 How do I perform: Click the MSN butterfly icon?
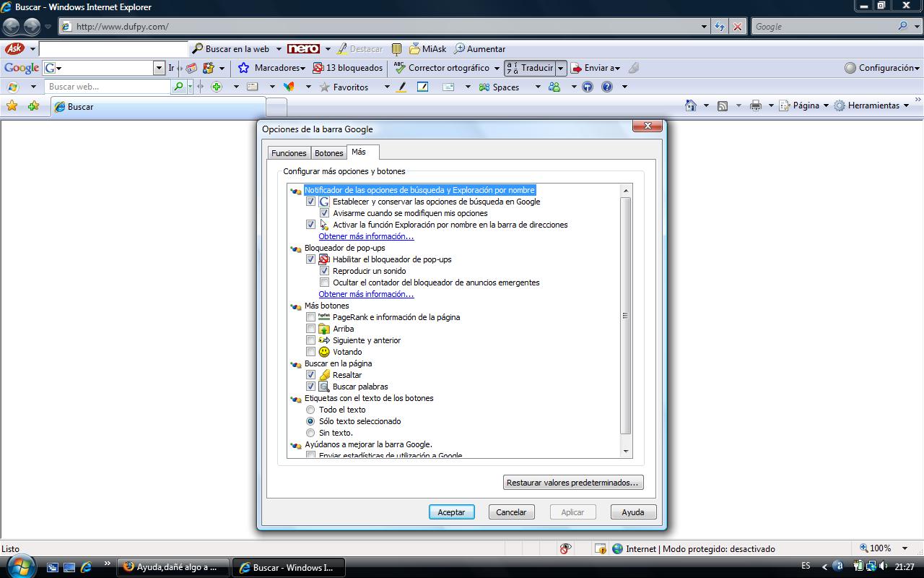pyautogui.click(x=289, y=87)
